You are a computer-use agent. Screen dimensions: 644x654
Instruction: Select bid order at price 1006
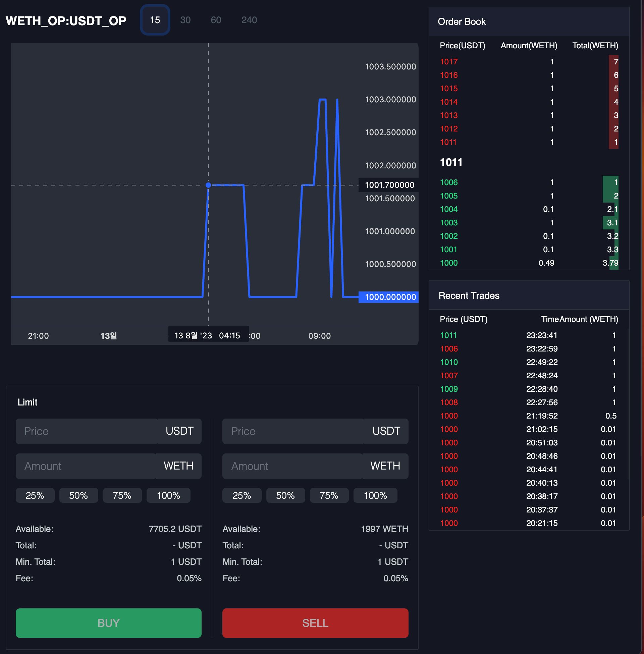pyautogui.click(x=529, y=182)
